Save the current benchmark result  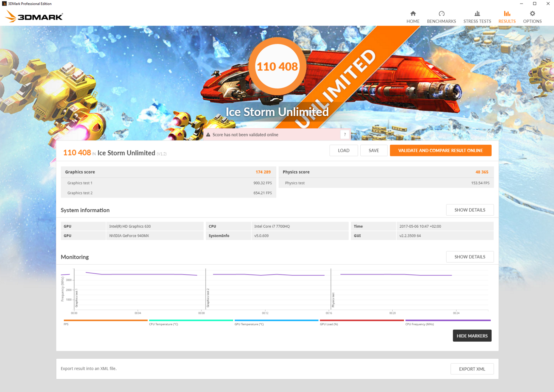click(374, 151)
